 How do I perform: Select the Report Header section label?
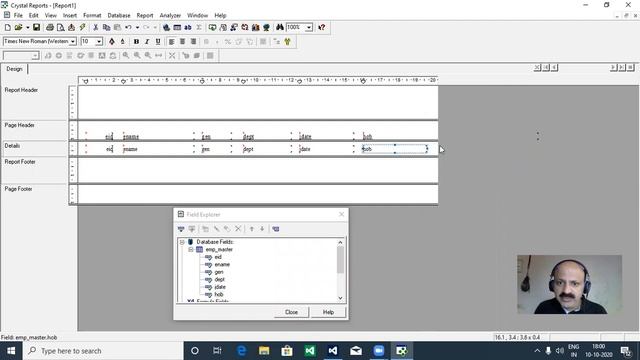[x=21, y=90]
